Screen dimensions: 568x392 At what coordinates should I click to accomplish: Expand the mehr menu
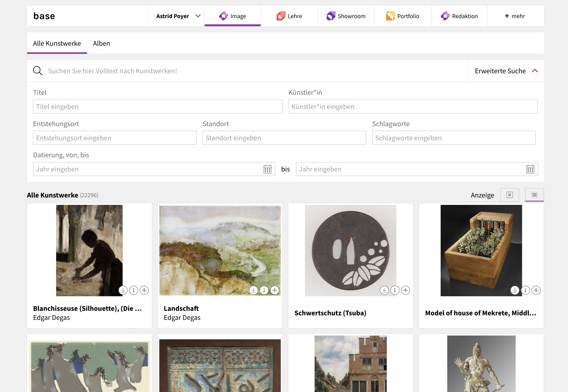pyautogui.click(x=516, y=16)
